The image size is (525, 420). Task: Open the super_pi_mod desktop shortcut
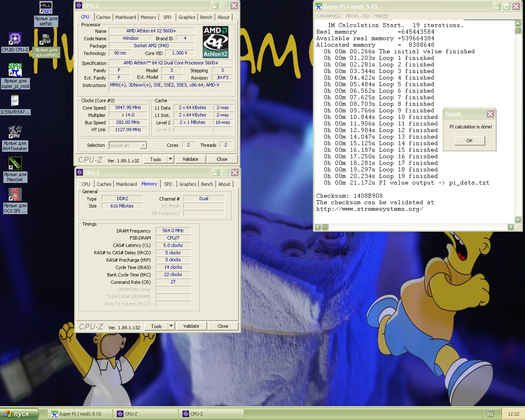click(x=15, y=76)
